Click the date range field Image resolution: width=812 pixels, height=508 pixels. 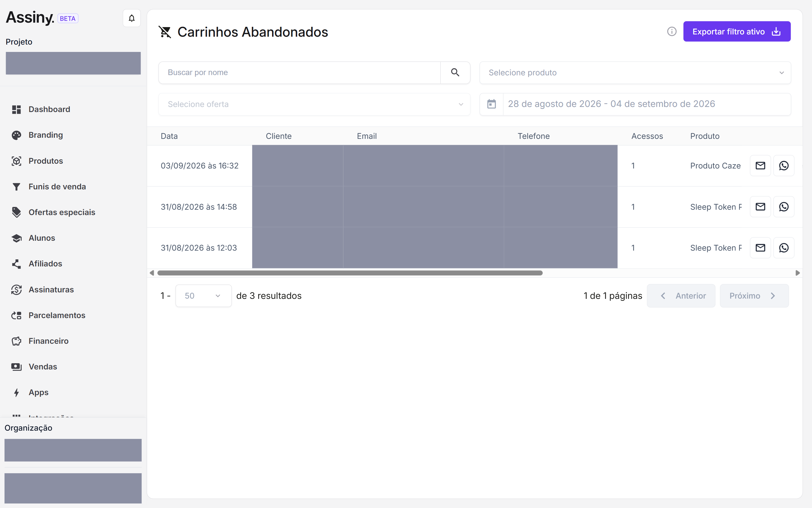(646, 104)
